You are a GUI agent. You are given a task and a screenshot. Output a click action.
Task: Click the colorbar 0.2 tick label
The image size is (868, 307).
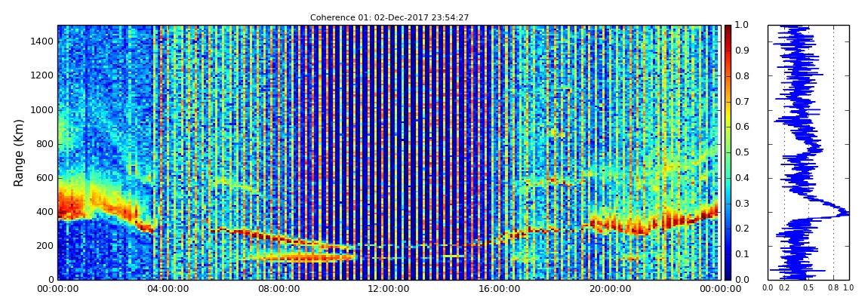pyautogui.click(x=740, y=229)
